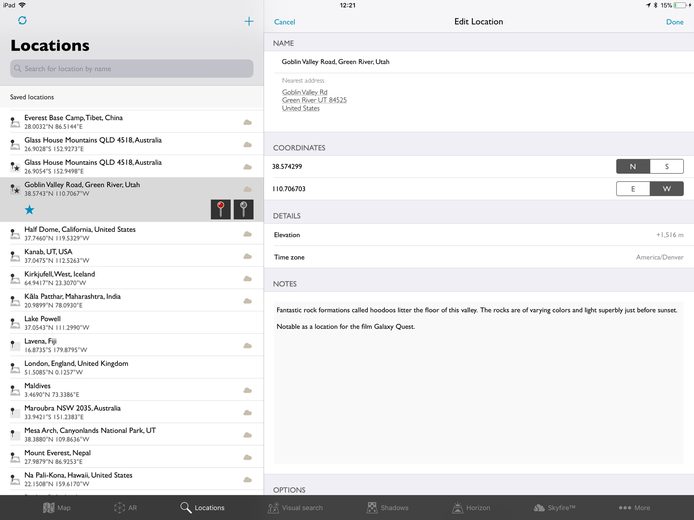Tap the Elevation row
The image size is (694, 520).
[x=479, y=235]
